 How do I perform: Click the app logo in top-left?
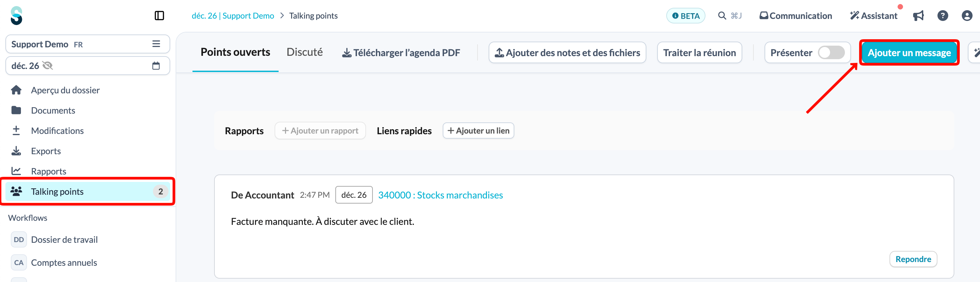coord(16,16)
